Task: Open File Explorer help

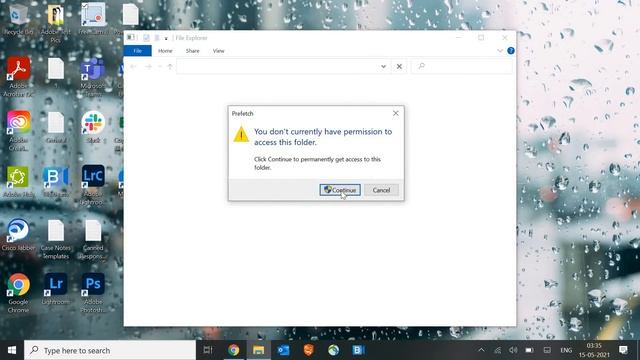Action: point(511,51)
